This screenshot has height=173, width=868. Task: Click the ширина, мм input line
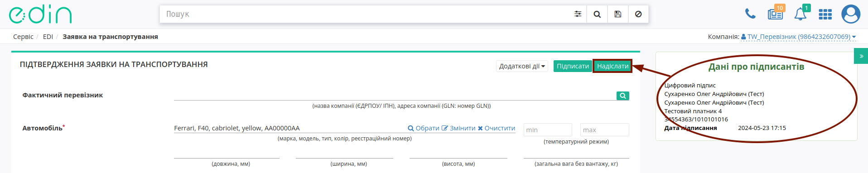(344, 153)
